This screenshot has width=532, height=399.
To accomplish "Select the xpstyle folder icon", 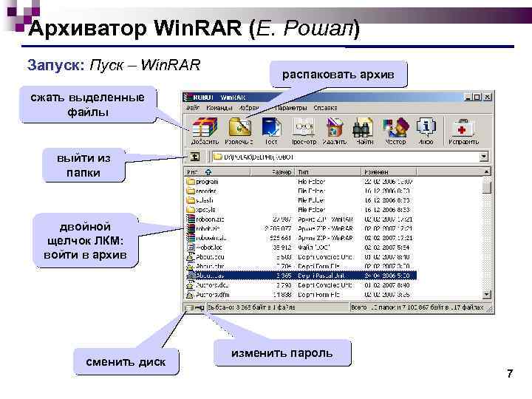I will (x=191, y=210).
